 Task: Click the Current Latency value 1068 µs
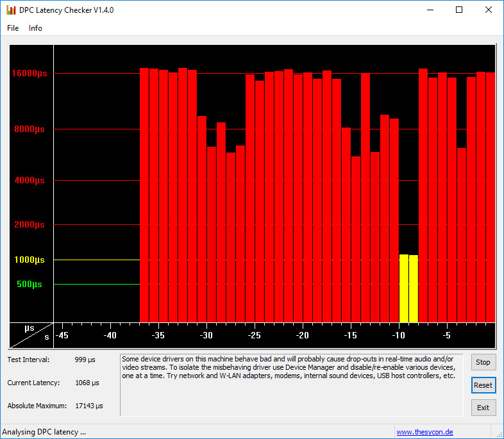tap(87, 383)
